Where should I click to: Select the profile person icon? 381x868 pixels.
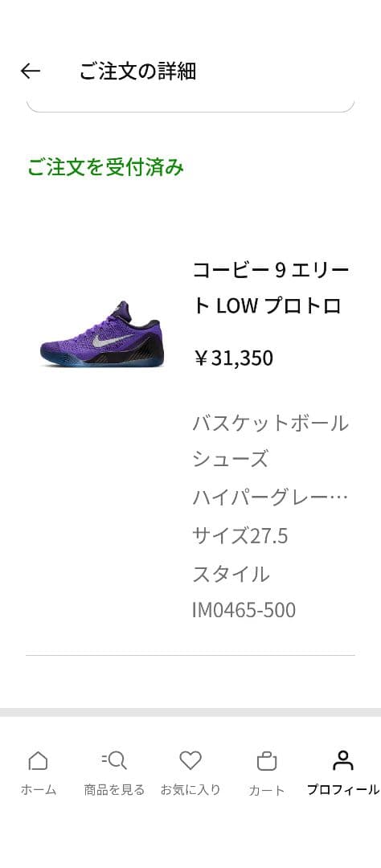(342, 760)
